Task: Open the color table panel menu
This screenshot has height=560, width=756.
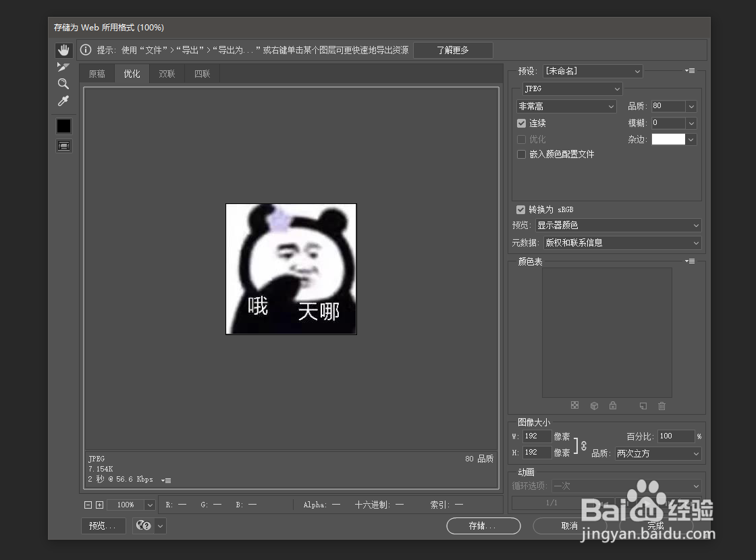Action: (x=690, y=261)
